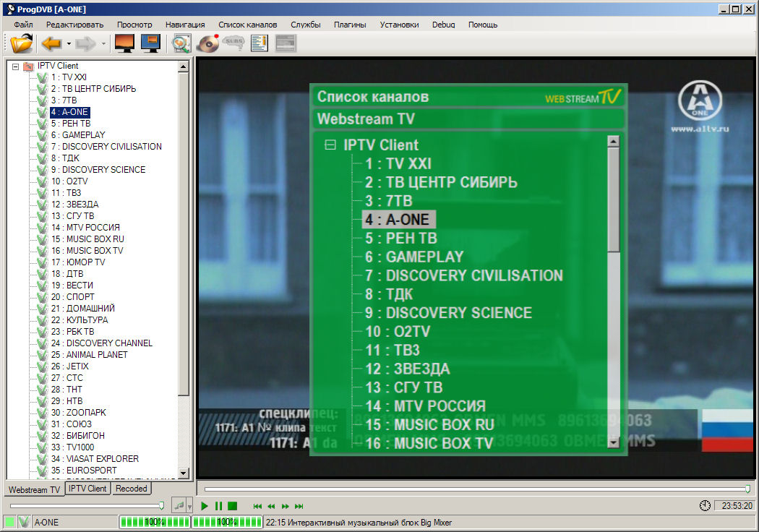Image resolution: width=759 pixels, height=532 pixels.
Task: Pause playback with the pause button
Action: 218,506
